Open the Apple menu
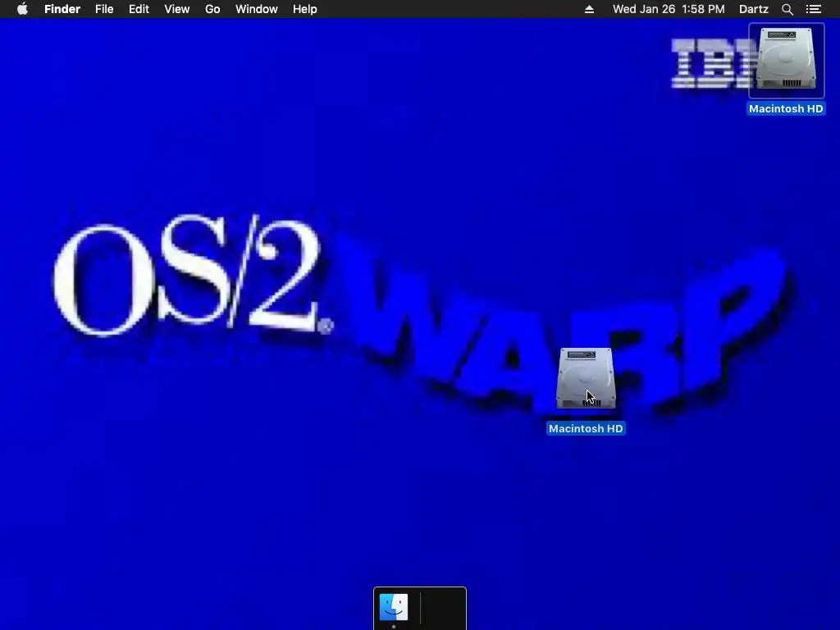The image size is (840, 630). [22, 9]
